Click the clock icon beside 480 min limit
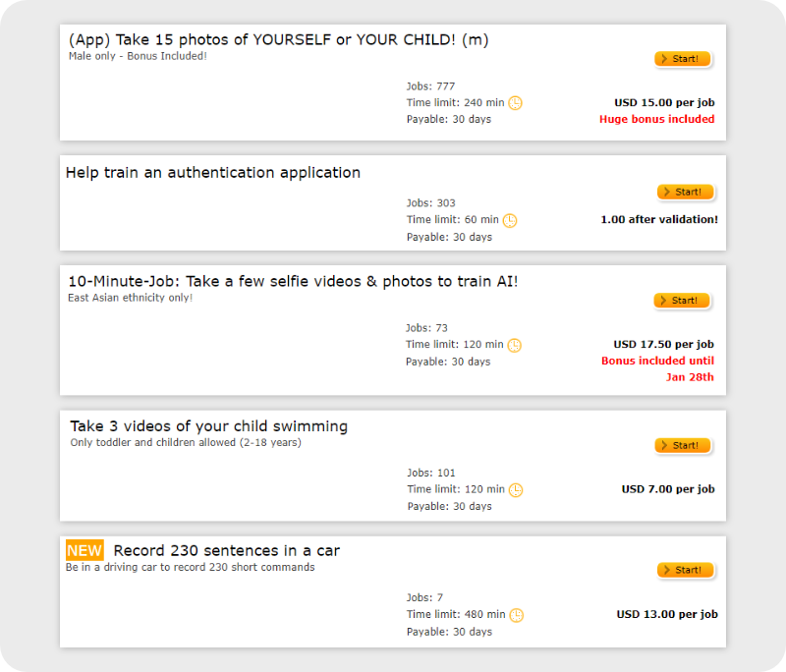Image resolution: width=786 pixels, height=672 pixels. [x=517, y=615]
